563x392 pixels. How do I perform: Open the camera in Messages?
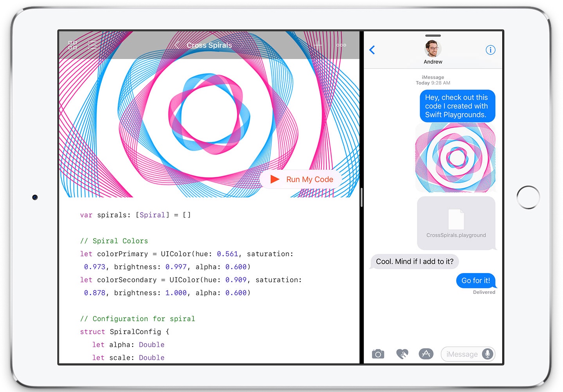pyautogui.click(x=378, y=354)
